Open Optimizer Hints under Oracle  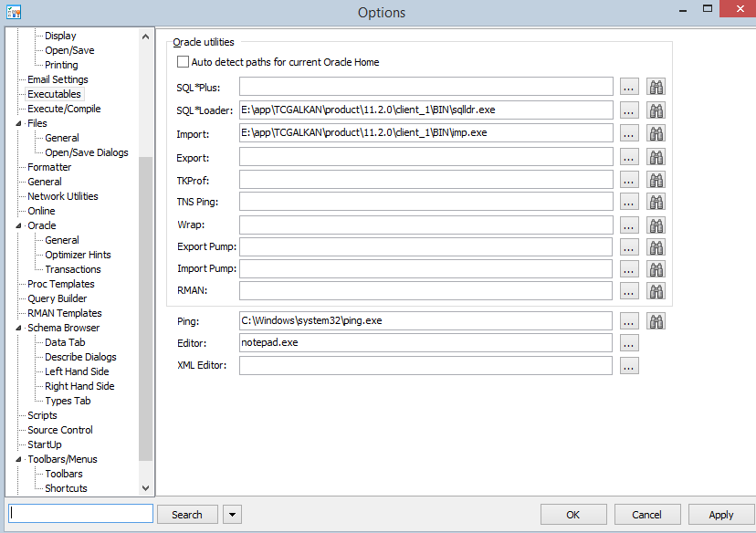pyautogui.click(x=79, y=255)
